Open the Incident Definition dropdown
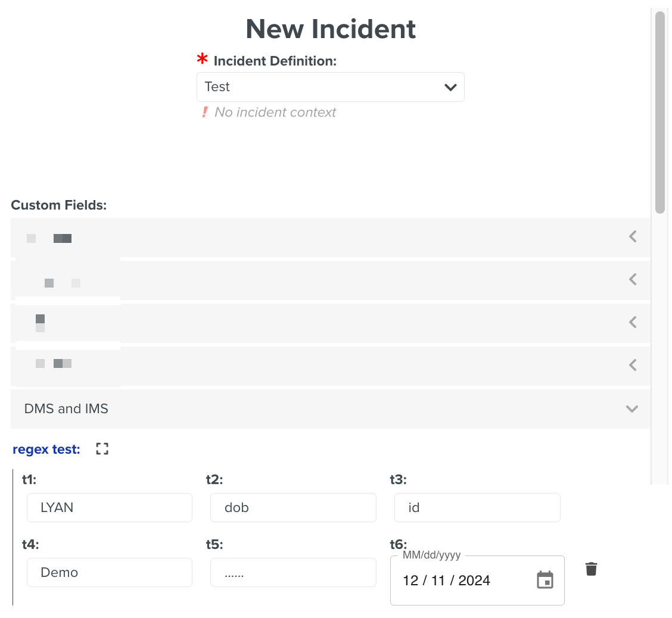Viewport: 672px width, 618px height. pos(450,87)
